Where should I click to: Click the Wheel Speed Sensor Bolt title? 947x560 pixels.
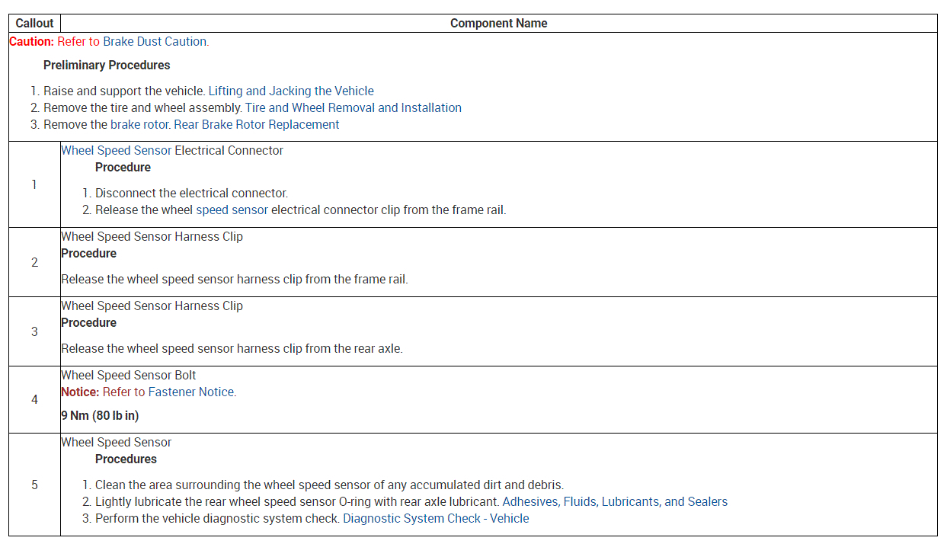pyautogui.click(x=128, y=375)
